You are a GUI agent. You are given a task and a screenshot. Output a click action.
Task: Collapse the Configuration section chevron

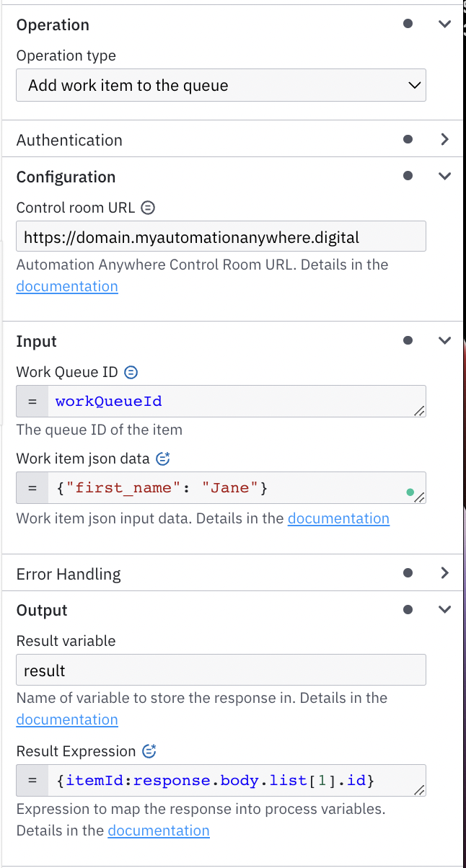444,176
